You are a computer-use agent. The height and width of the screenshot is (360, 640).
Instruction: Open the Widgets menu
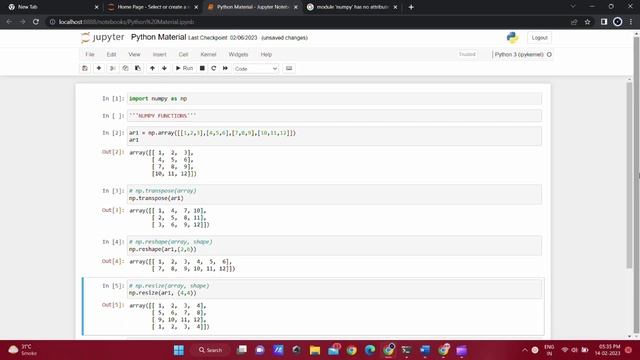[238, 54]
